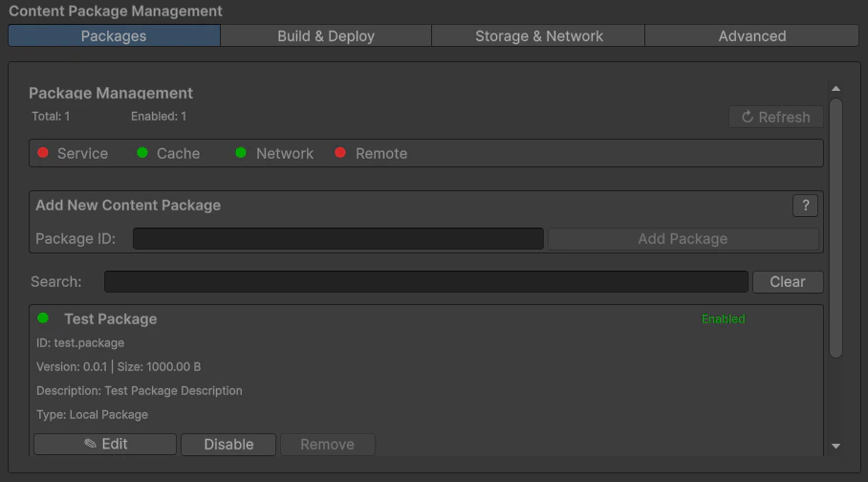Screen dimensions: 868x482
Task: Click the Remove button for Test Package
Action: [327, 445]
